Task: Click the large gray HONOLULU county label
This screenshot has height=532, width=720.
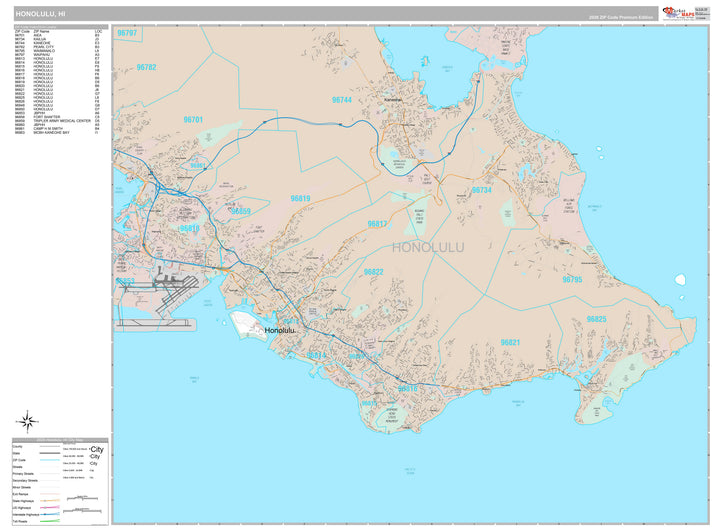Action: tap(428, 248)
